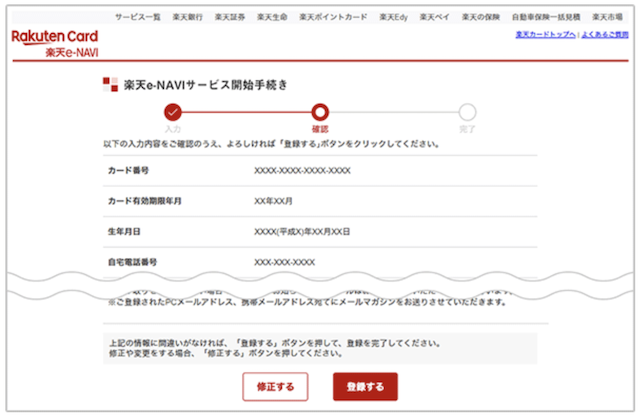This screenshot has height=416, width=640.
Task: Select the カード番号 label
Action: [x=128, y=171]
